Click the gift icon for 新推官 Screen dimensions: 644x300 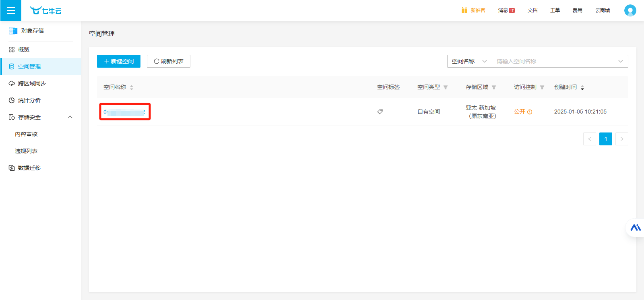[x=464, y=10]
